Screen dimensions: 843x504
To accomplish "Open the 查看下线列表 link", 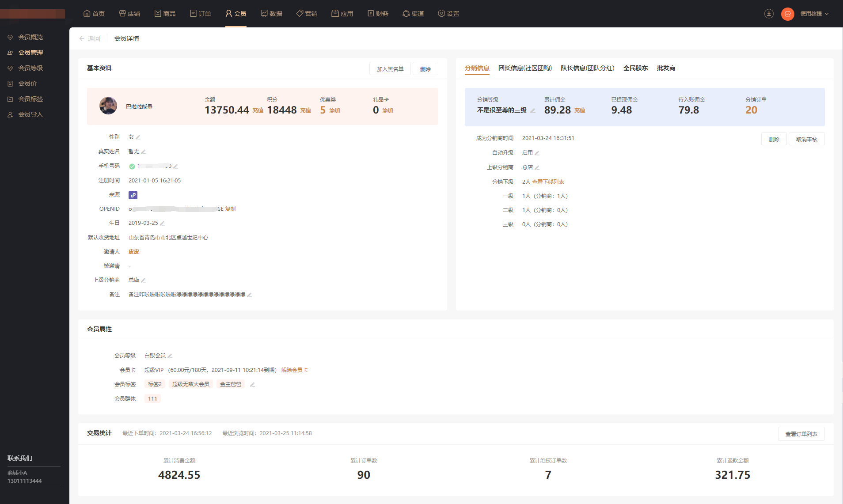I will pos(548,182).
